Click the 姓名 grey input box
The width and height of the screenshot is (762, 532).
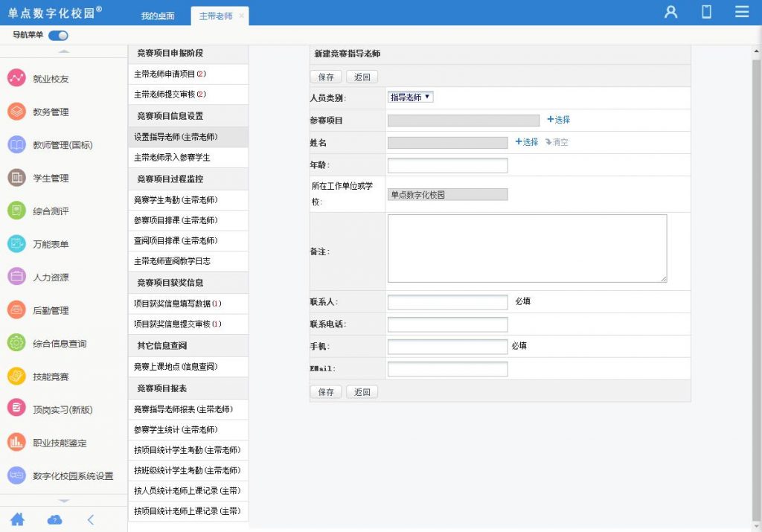[x=447, y=142]
